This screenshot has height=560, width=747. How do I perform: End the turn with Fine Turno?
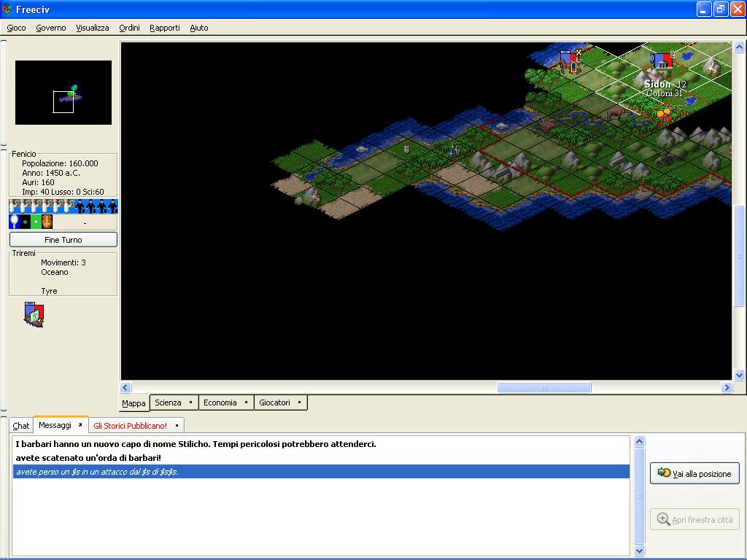(x=63, y=239)
